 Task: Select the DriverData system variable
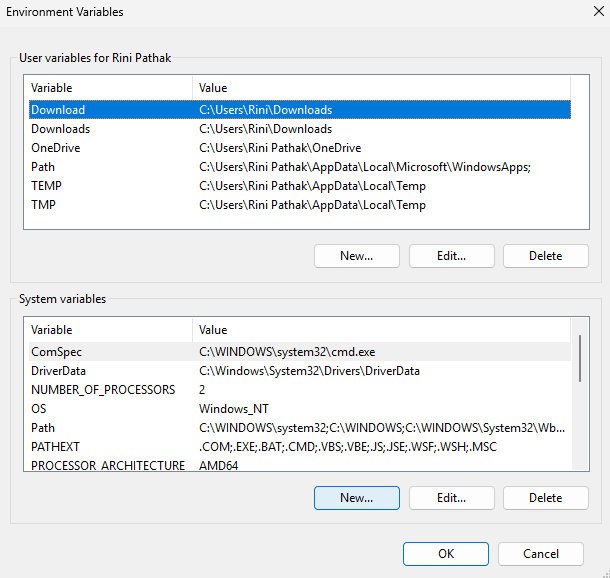(61, 371)
